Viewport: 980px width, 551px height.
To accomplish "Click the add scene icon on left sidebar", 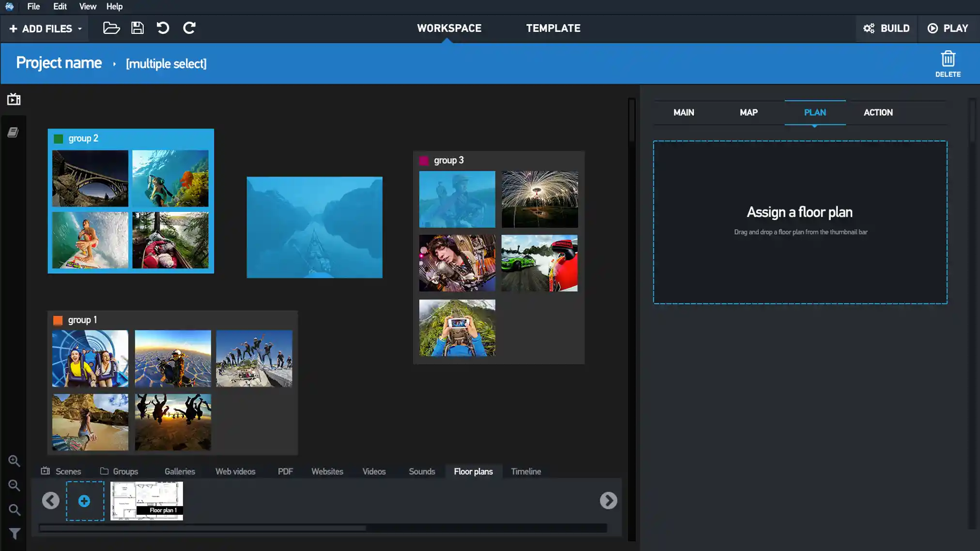I will (x=14, y=100).
